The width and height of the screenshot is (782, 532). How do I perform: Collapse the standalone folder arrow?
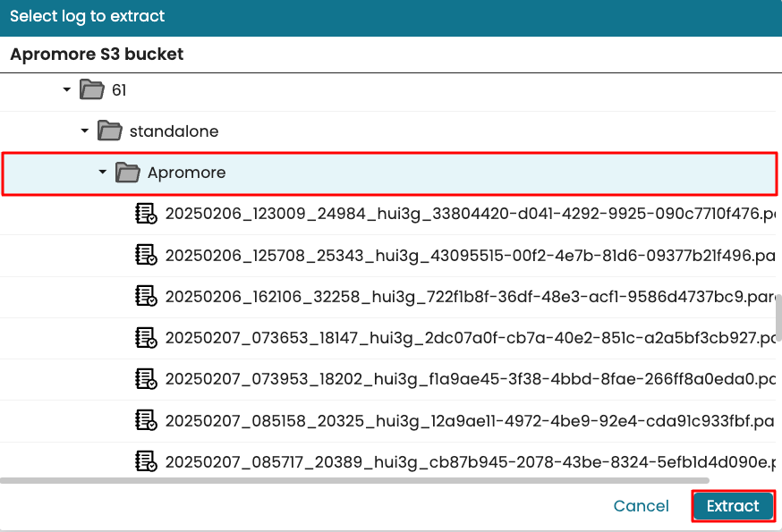click(x=85, y=131)
